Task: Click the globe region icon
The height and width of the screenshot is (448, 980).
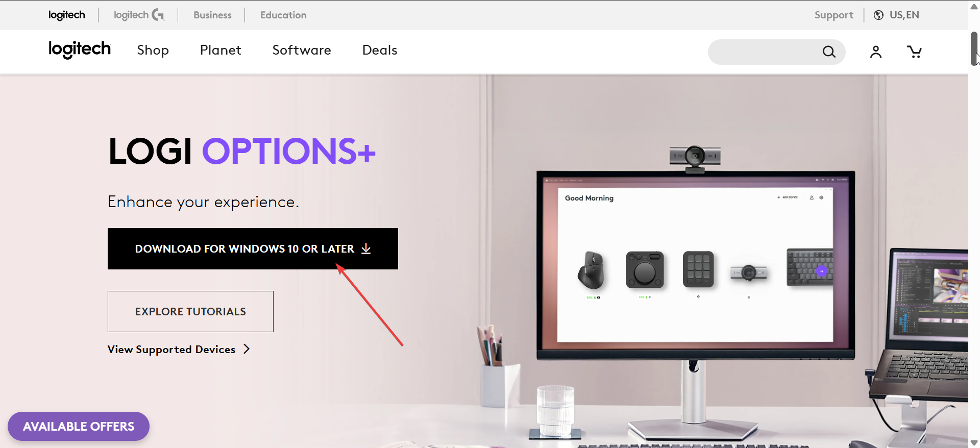Action: tap(878, 15)
